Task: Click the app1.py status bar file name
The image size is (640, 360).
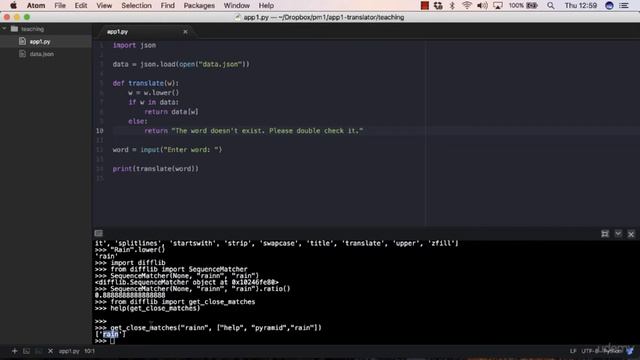Action: [69, 351]
